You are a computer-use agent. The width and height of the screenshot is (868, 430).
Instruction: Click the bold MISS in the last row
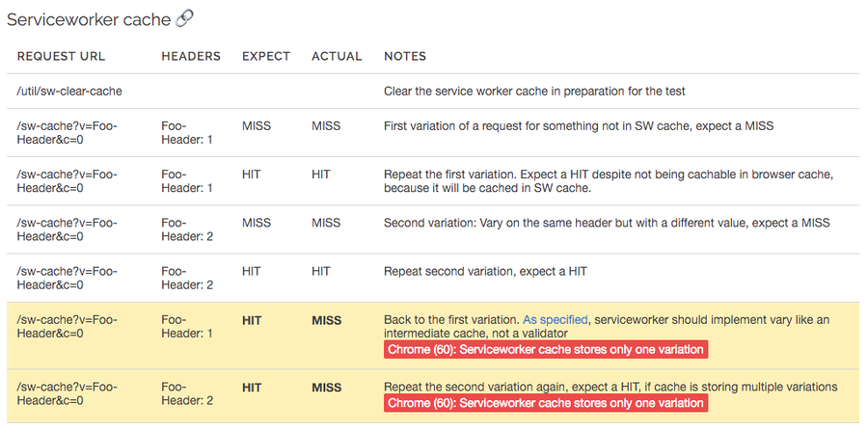click(x=327, y=388)
